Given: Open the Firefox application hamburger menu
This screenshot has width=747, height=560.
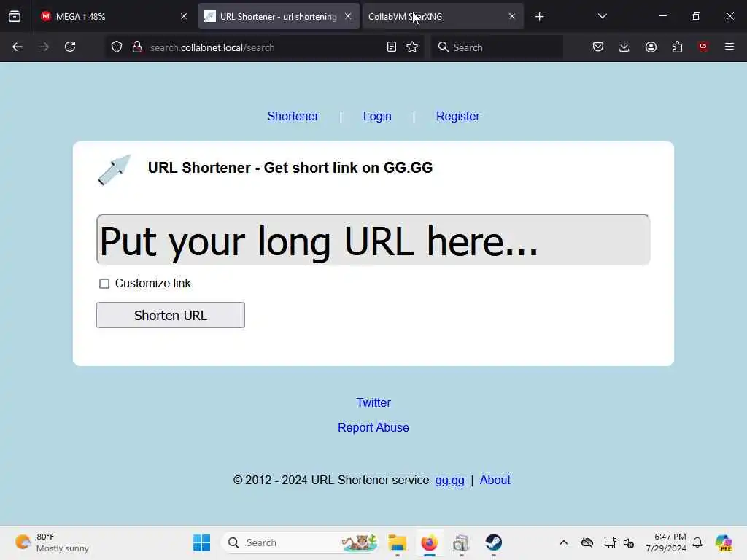Looking at the screenshot, I should coord(729,47).
